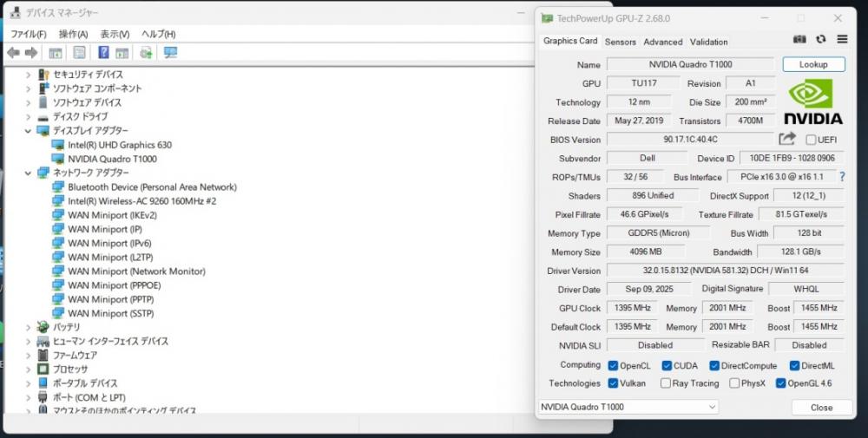Viewport: 868px width, 438px height.
Task: Collapse the ディスプレイ アダプター node
Action: click(29, 131)
